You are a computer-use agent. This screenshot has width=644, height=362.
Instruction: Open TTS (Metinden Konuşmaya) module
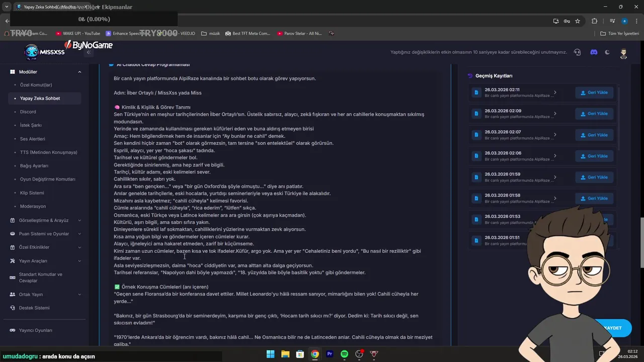pyautogui.click(x=49, y=152)
